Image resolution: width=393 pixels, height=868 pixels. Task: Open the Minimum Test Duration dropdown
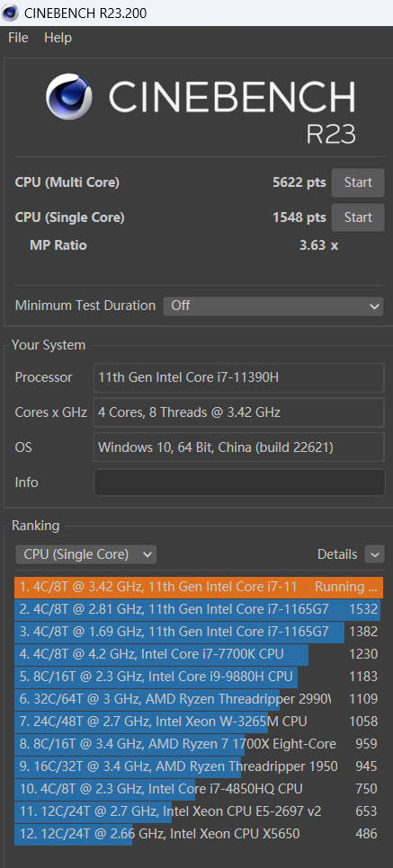coord(272,306)
